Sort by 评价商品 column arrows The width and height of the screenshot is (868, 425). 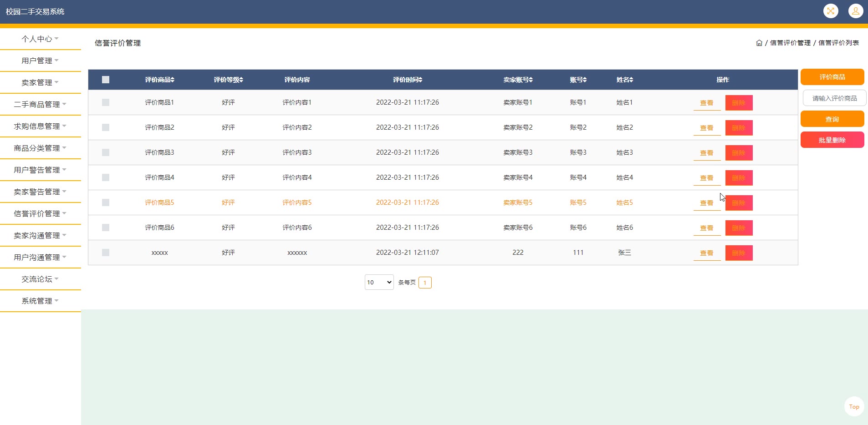pos(173,80)
